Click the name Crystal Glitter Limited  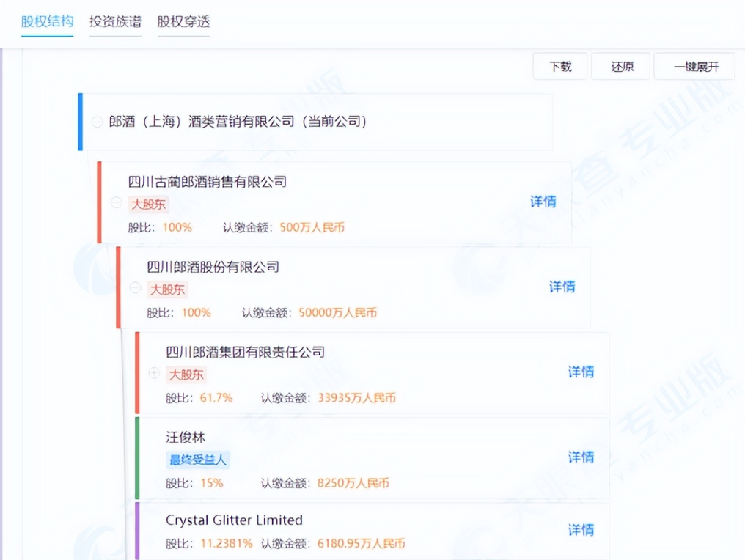coord(234,520)
